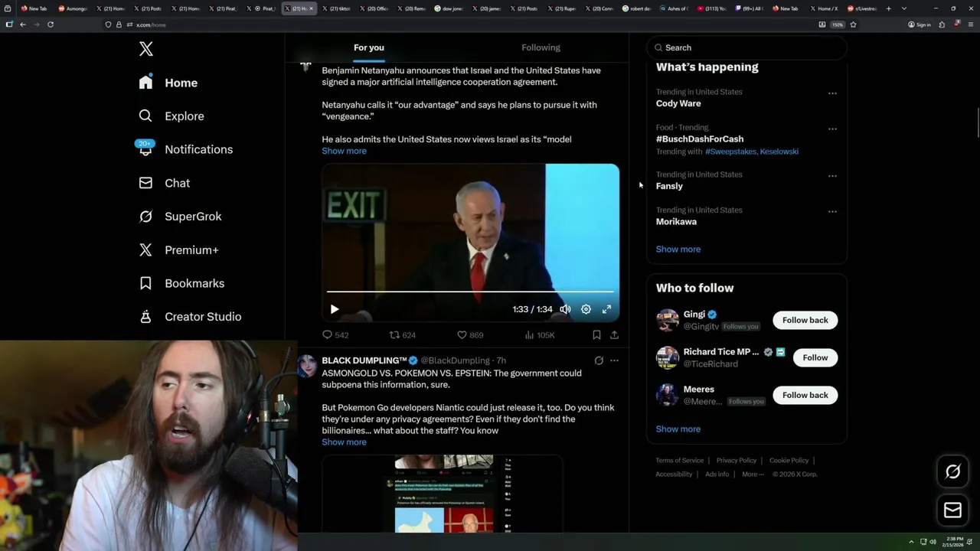Repost the Netanyahu post, 624 reposts

point(403,335)
